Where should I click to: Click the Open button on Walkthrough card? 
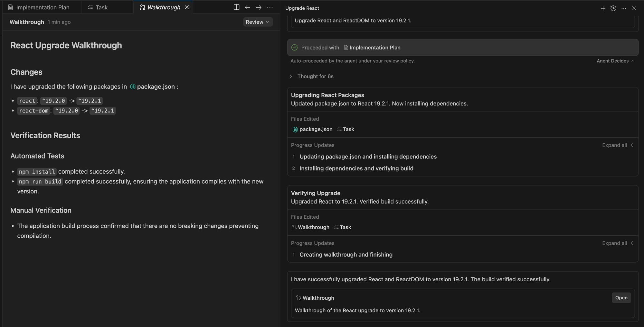coord(621,298)
